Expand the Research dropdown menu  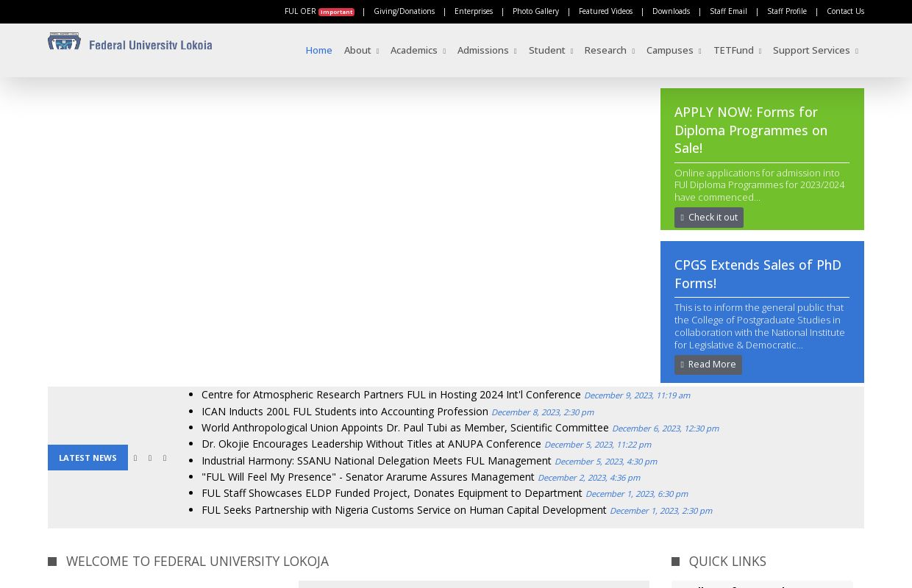609,50
